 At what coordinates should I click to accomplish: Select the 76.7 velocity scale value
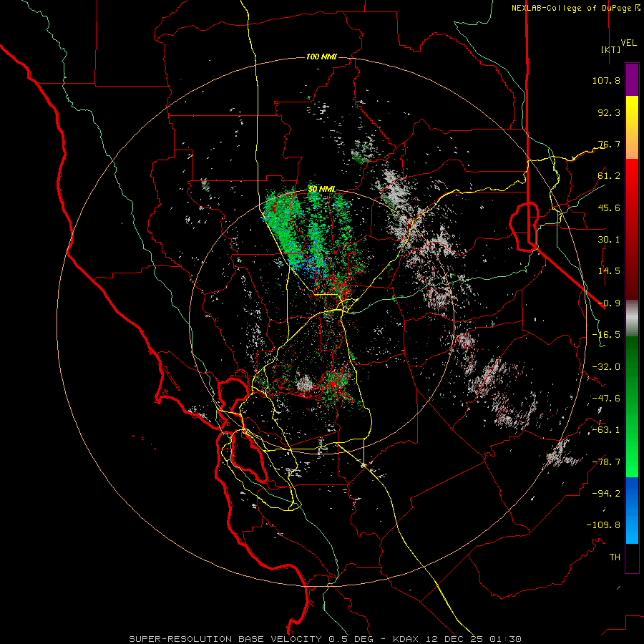click(x=609, y=144)
